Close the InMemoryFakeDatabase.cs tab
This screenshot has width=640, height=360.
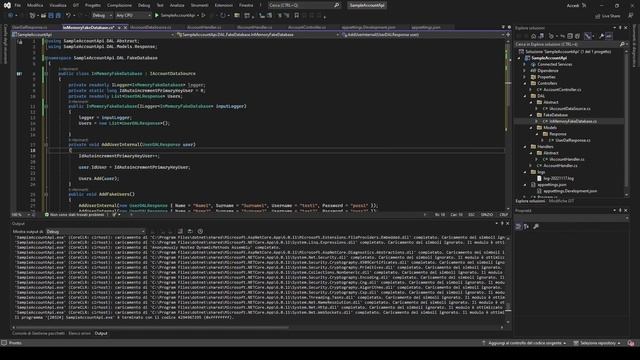(x=125, y=27)
